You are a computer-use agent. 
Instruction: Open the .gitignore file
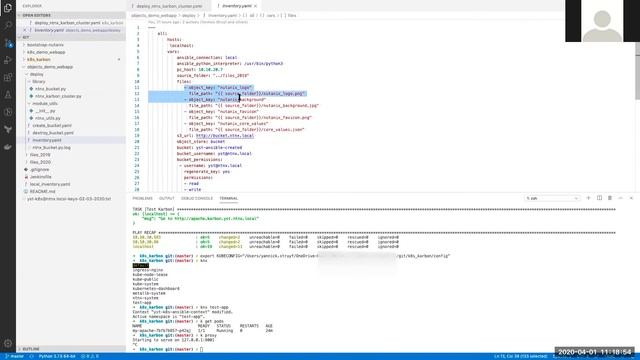40,170
